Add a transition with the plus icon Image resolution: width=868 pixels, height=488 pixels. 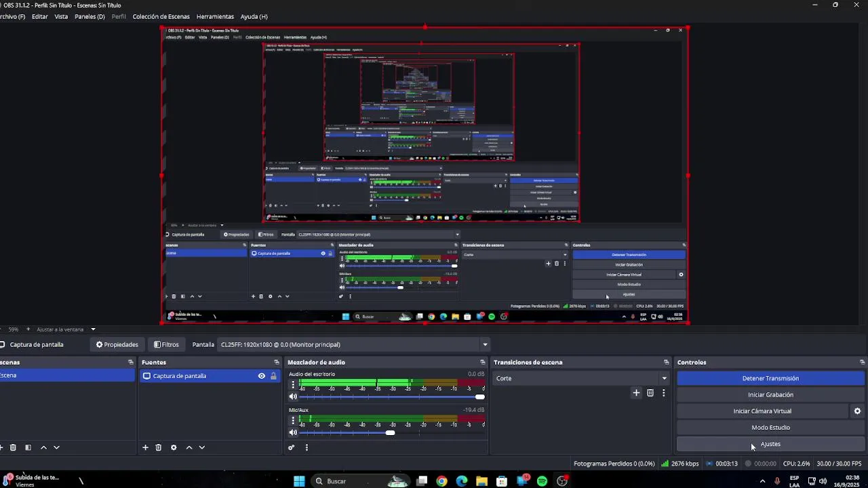[x=636, y=392]
